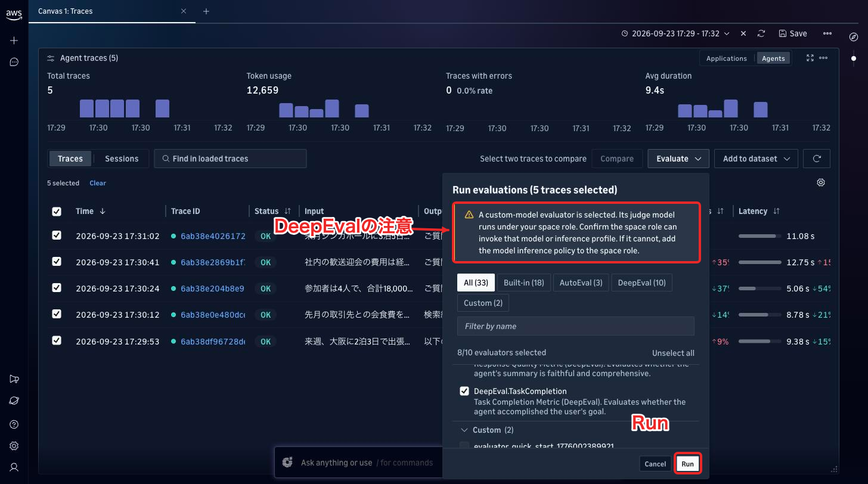Open trace ID 6ab38e0e480dc link
Viewport: 868px width, 484px height.
pyautogui.click(x=213, y=315)
